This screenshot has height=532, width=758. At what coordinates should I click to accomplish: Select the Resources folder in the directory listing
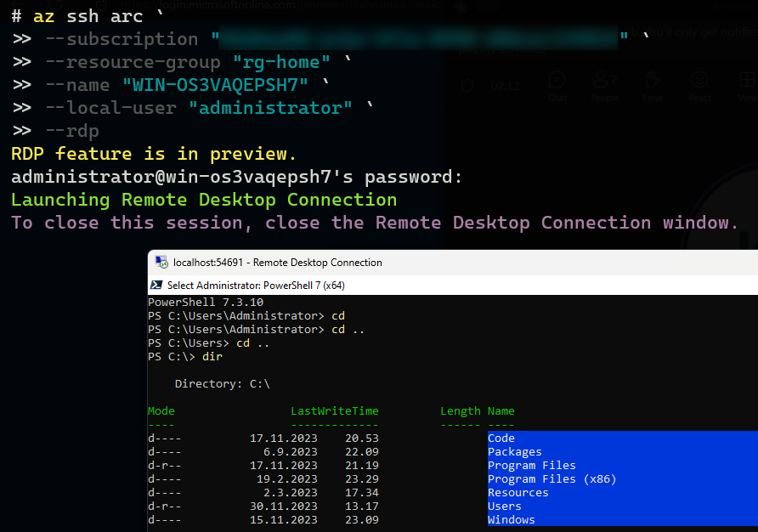pyautogui.click(x=518, y=492)
